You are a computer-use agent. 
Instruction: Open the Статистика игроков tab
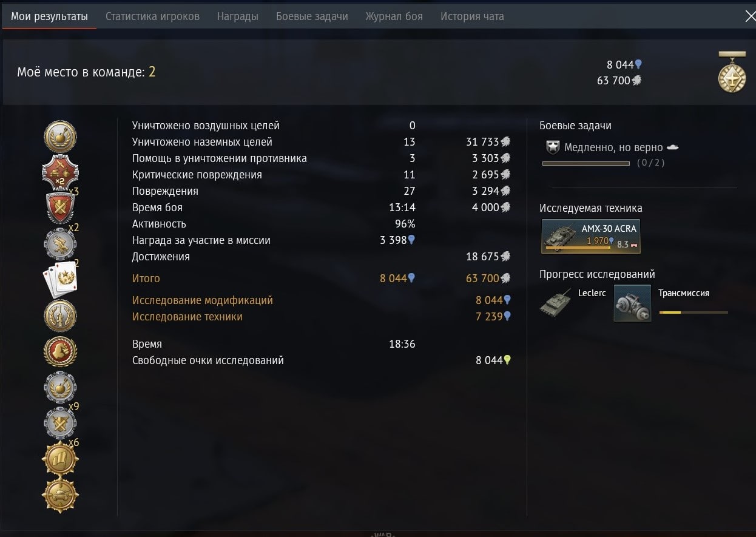[152, 16]
